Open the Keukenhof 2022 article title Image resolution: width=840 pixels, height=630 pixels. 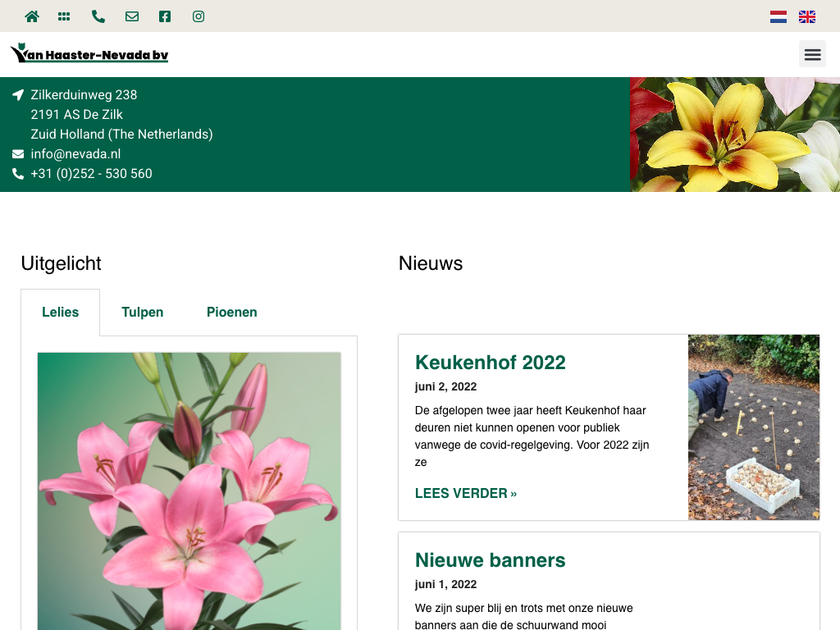click(491, 363)
